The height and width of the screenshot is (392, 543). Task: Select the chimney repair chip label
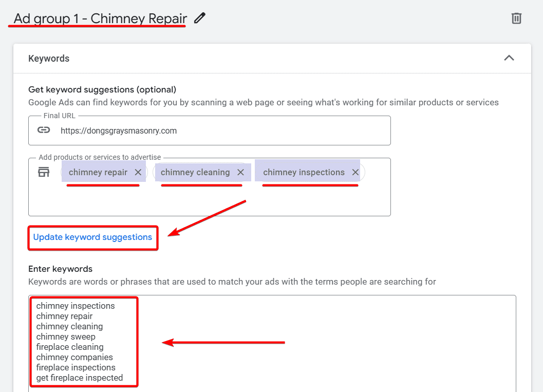click(x=98, y=172)
